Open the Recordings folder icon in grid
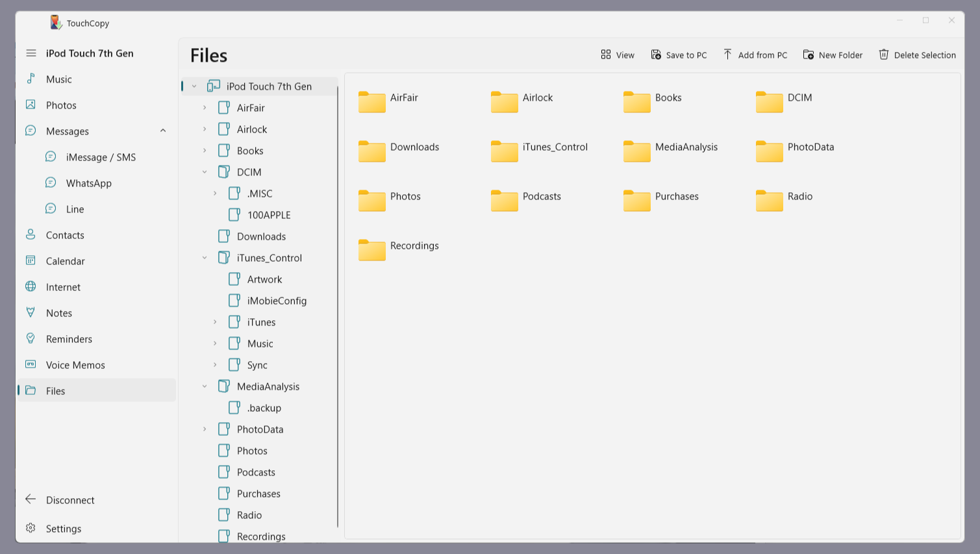 [372, 249]
